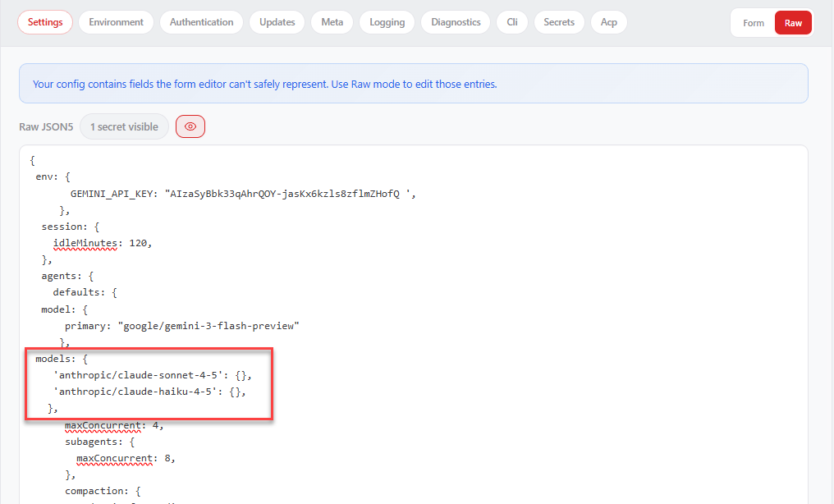Click the 'model: {' line

click(x=64, y=309)
